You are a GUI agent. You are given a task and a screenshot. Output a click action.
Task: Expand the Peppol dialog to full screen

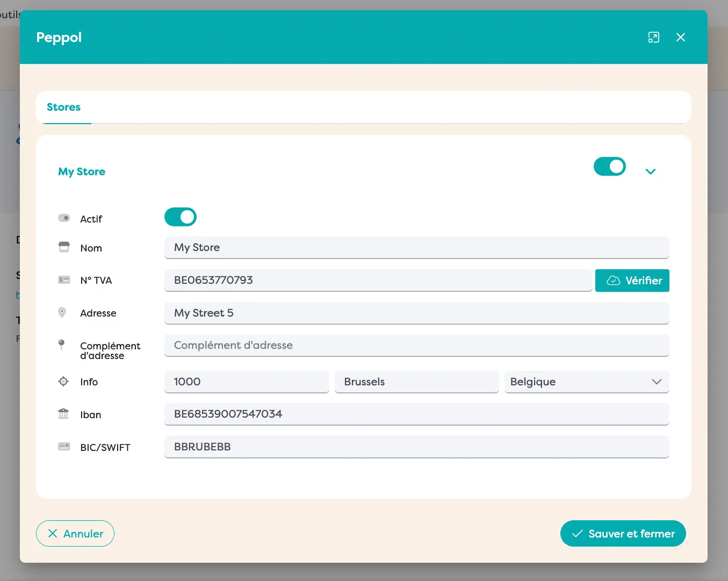[653, 37]
